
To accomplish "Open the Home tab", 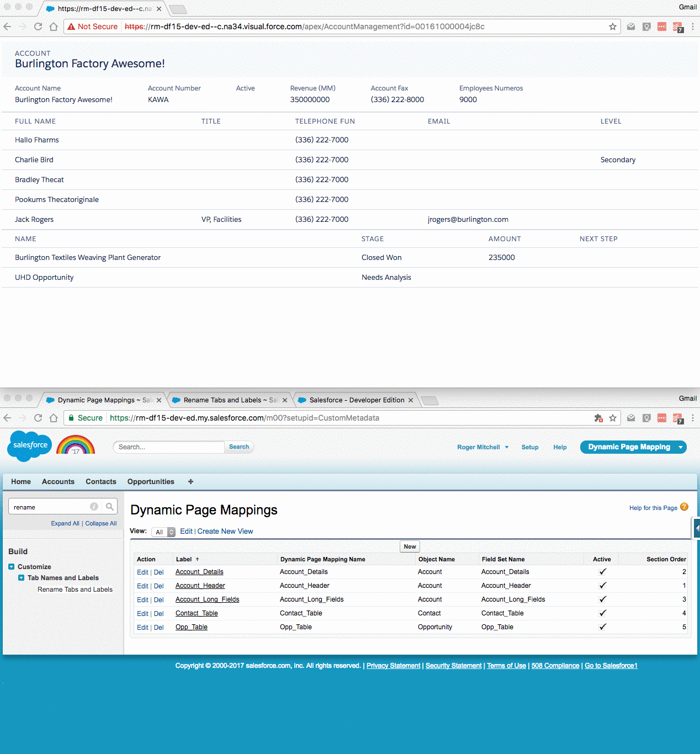I will [21, 481].
